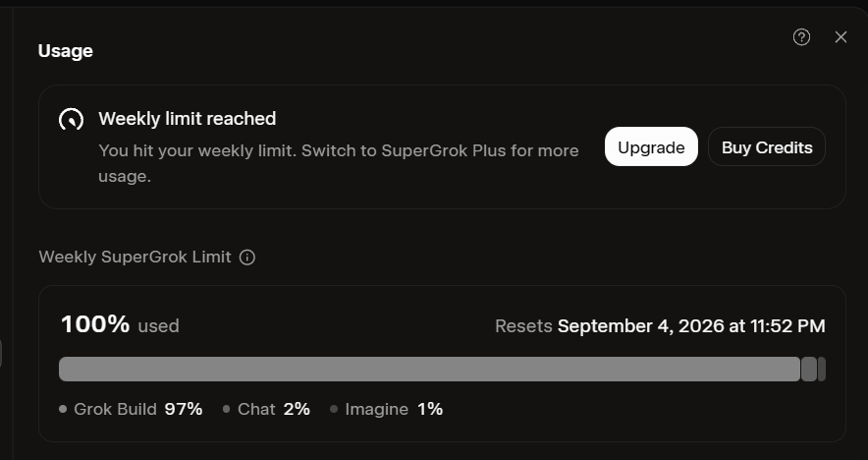Click the Upgrade button
This screenshot has width=868, height=460.
click(651, 146)
